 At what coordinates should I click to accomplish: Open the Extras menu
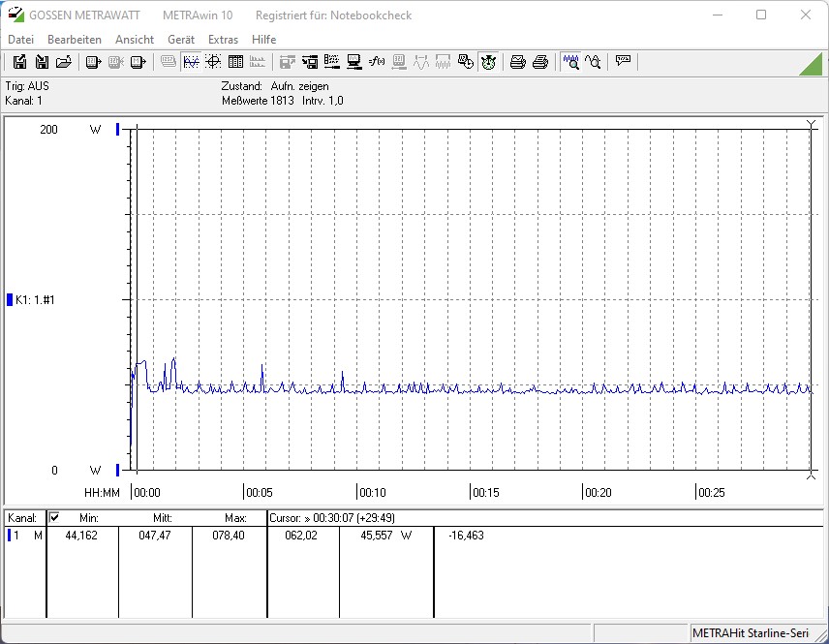[223, 40]
